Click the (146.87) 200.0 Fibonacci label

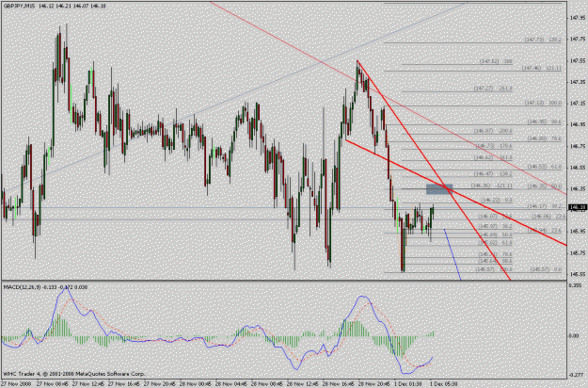click(493, 131)
